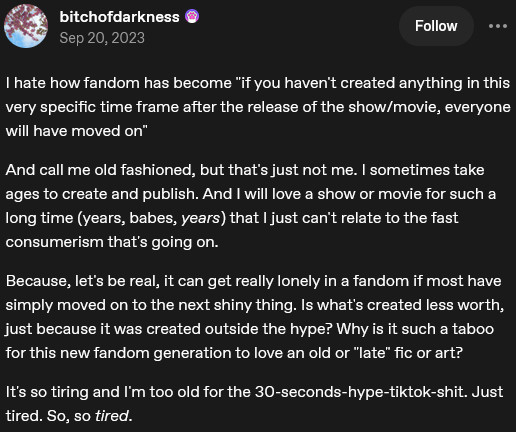Click the quoted word "late" near fic or art
This screenshot has height=432, width=516.
(370, 353)
